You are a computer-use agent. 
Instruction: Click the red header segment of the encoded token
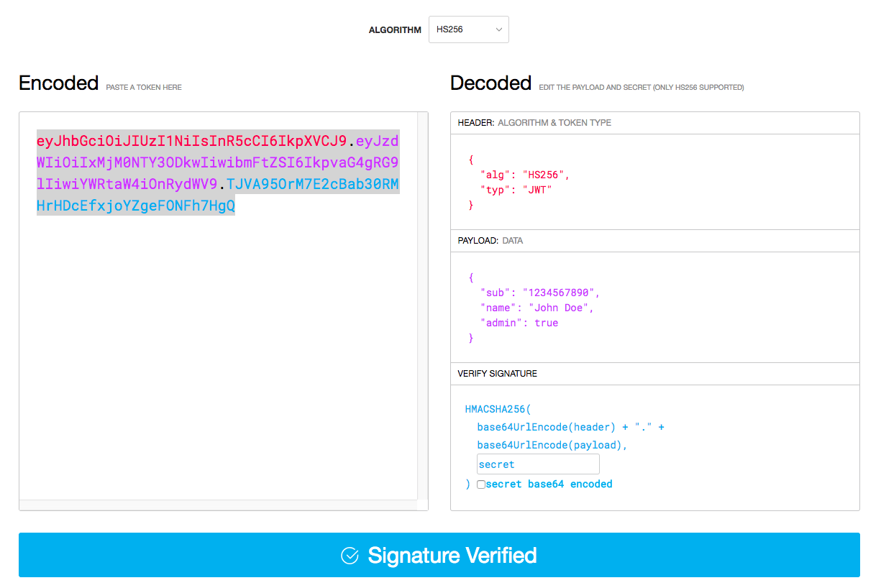pyautogui.click(x=192, y=140)
